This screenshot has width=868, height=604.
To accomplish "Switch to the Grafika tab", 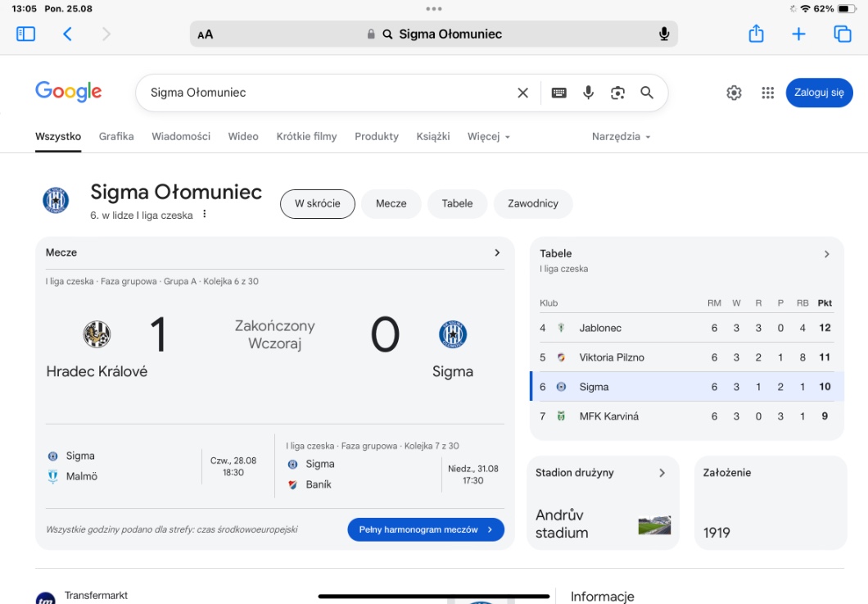I will click(x=116, y=137).
